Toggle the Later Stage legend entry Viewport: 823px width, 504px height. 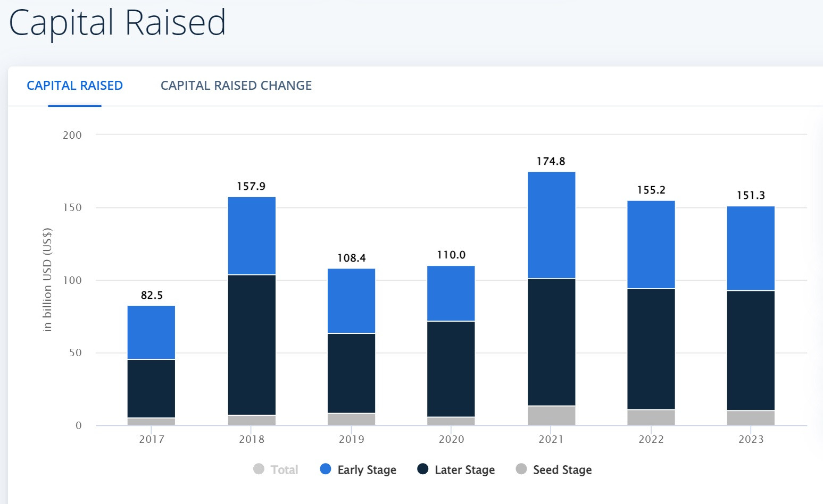pyautogui.click(x=456, y=469)
